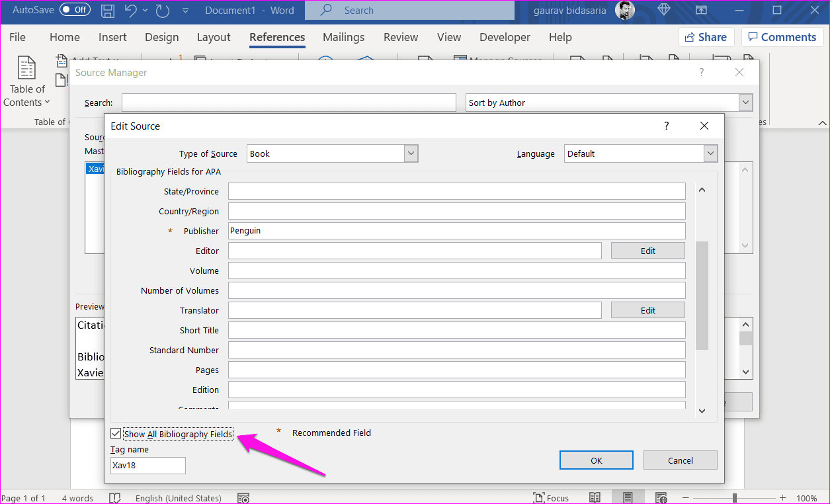Click 4 words count in status bar
The height and width of the screenshot is (504, 830).
(77, 498)
